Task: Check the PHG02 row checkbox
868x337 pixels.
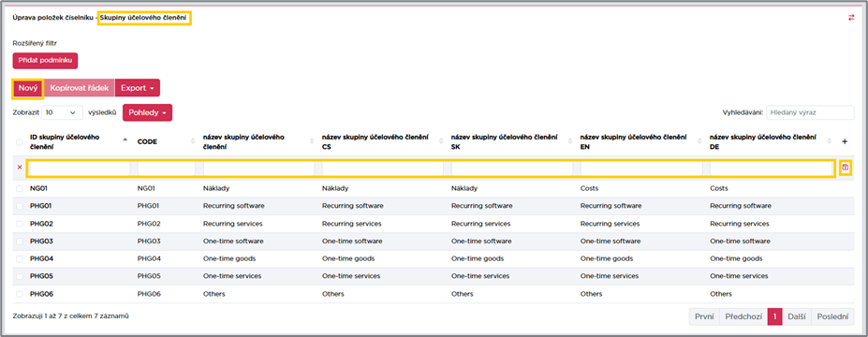Action: tap(20, 224)
